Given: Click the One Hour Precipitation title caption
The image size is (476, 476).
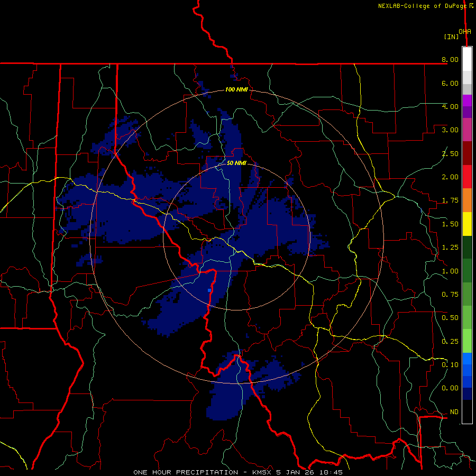Looking at the screenshot, I should click(x=238, y=472).
